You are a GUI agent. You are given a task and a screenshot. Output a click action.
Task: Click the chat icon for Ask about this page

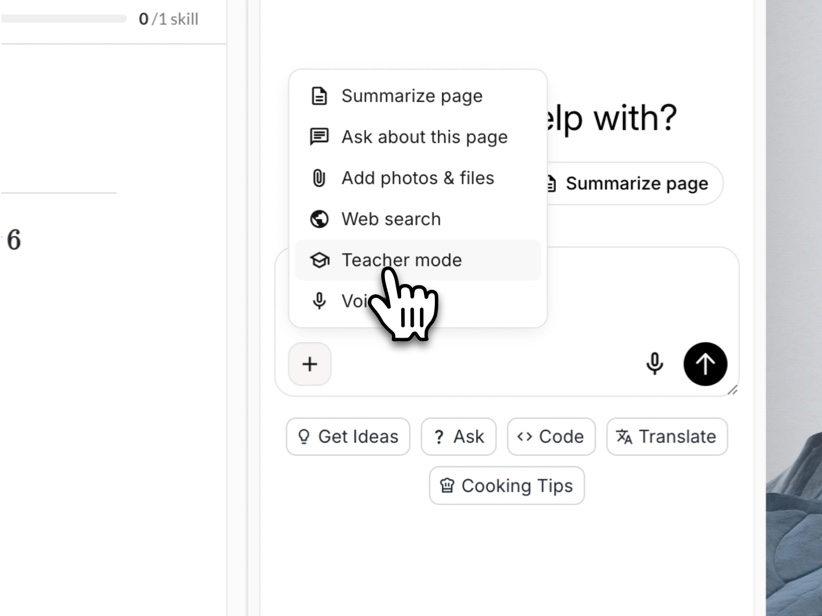tap(319, 137)
